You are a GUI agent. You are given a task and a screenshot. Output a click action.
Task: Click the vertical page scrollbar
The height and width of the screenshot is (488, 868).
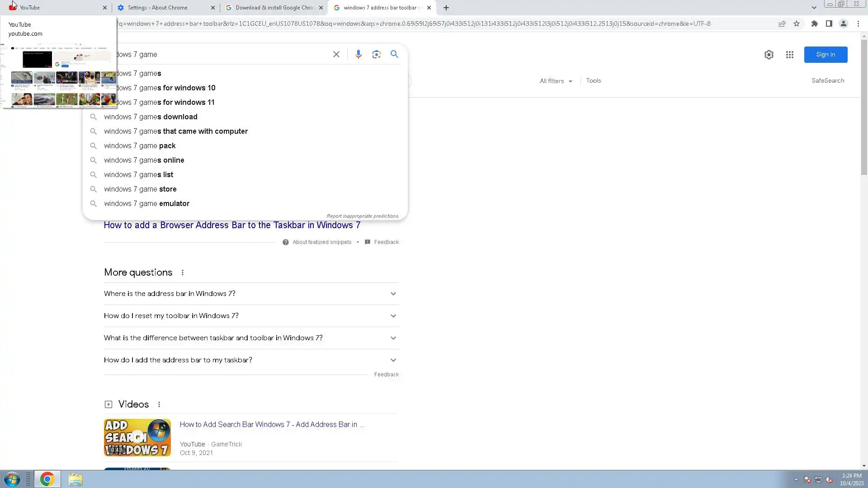click(x=863, y=107)
